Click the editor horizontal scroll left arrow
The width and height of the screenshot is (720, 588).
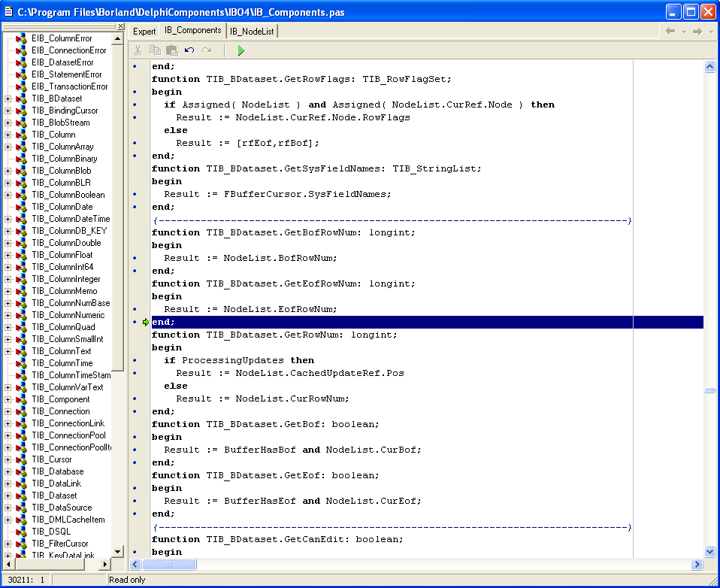point(135,564)
